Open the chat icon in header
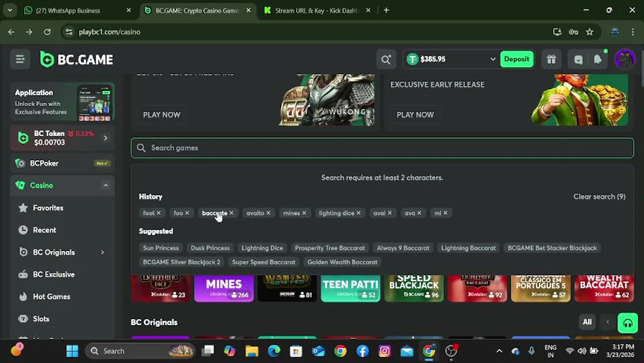Viewport: 644px width, 363px height. pyautogui.click(x=578, y=59)
